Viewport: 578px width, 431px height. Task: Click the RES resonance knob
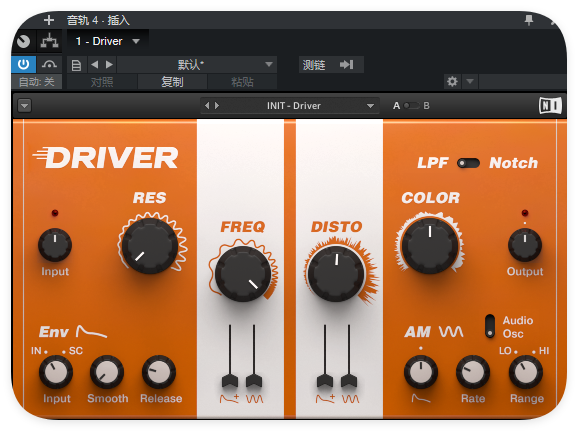150,246
